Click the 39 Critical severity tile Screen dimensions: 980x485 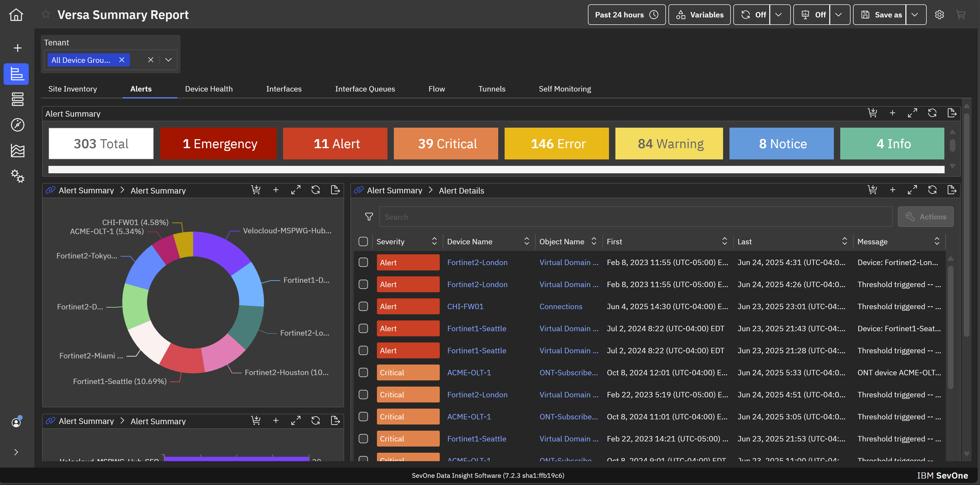445,144
